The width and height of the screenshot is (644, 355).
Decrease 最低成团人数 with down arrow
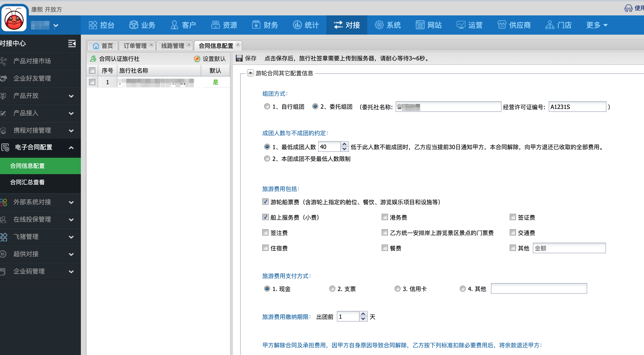point(344,149)
